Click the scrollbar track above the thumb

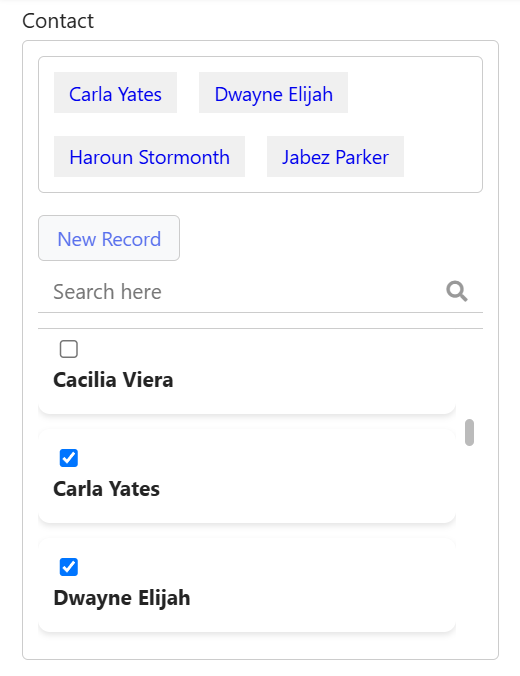point(469,373)
